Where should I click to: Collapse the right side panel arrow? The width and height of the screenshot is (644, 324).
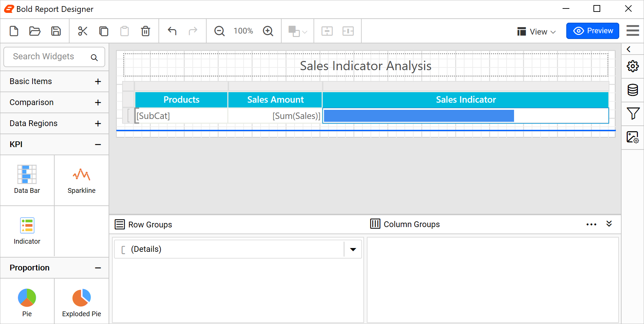pos(629,49)
